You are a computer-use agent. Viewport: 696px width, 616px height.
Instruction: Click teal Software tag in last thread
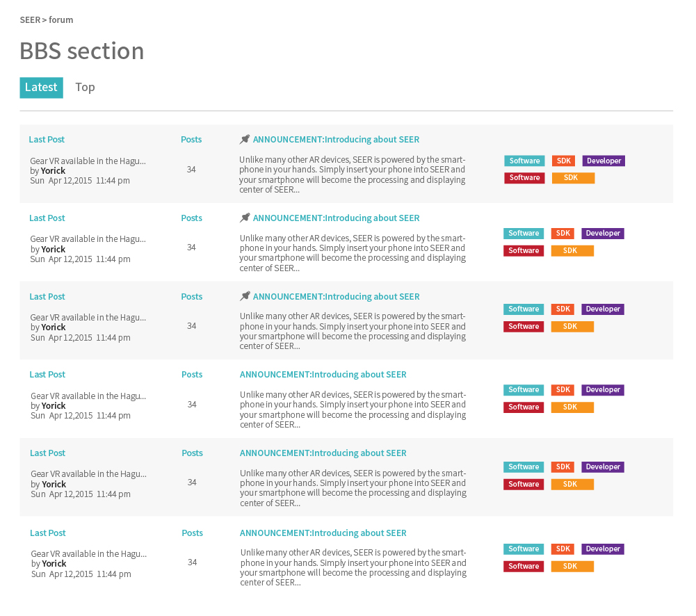[x=524, y=549]
